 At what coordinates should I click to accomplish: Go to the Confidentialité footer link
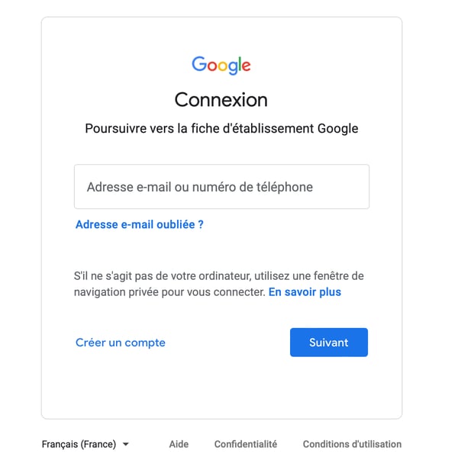(x=246, y=444)
